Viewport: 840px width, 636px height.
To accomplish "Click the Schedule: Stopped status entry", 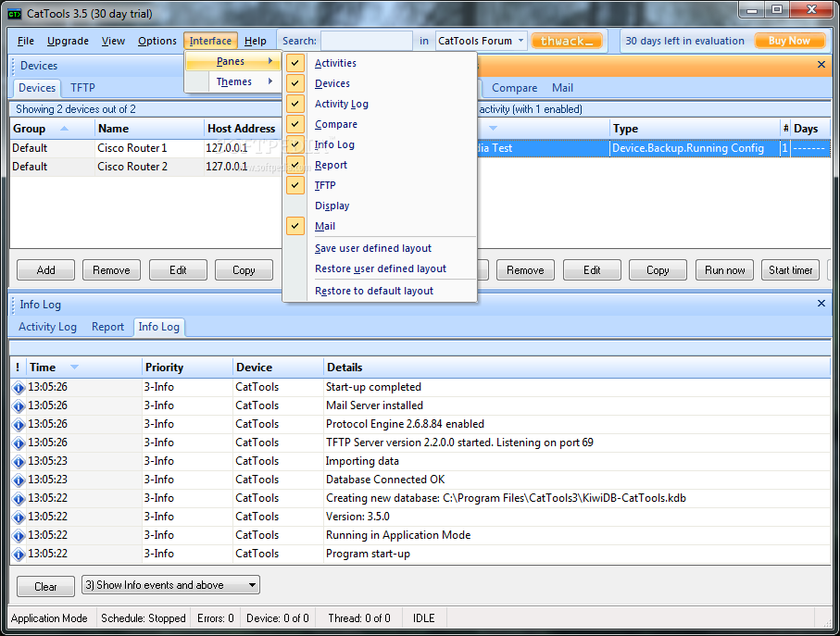I will click(x=143, y=618).
